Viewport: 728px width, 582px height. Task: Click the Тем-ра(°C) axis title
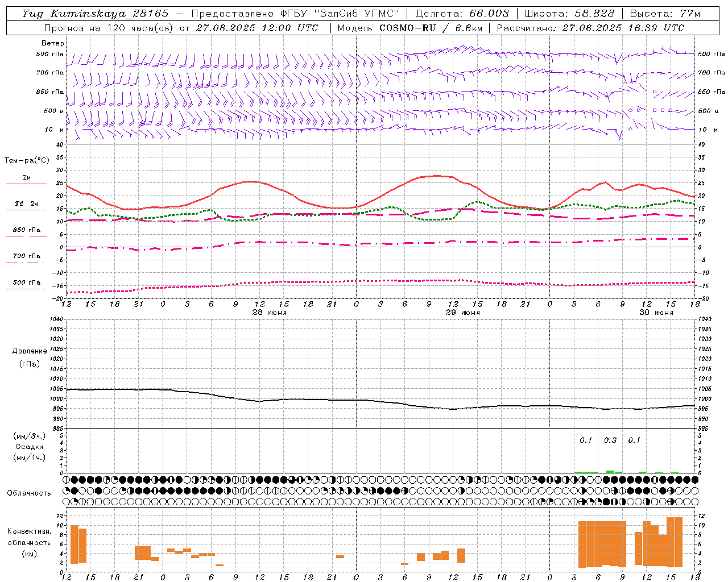(27, 160)
